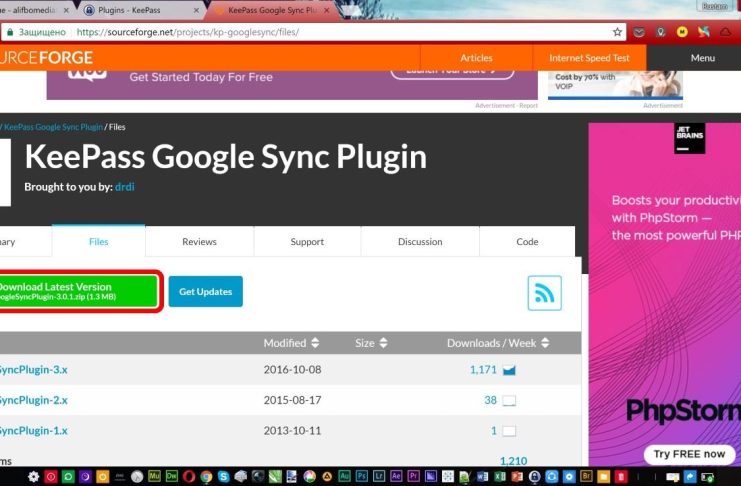The height and width of the screenshot is (486, 741).
Task: Open the gear settings icon in taskbar
Action: pyautogui.click(x=34, y=477)
